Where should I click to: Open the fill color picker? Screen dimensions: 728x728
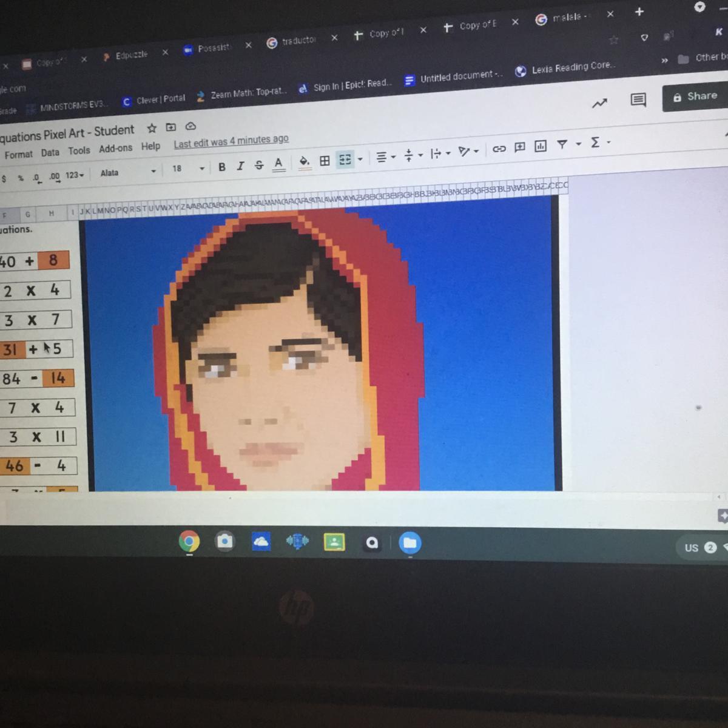[305, 161]
